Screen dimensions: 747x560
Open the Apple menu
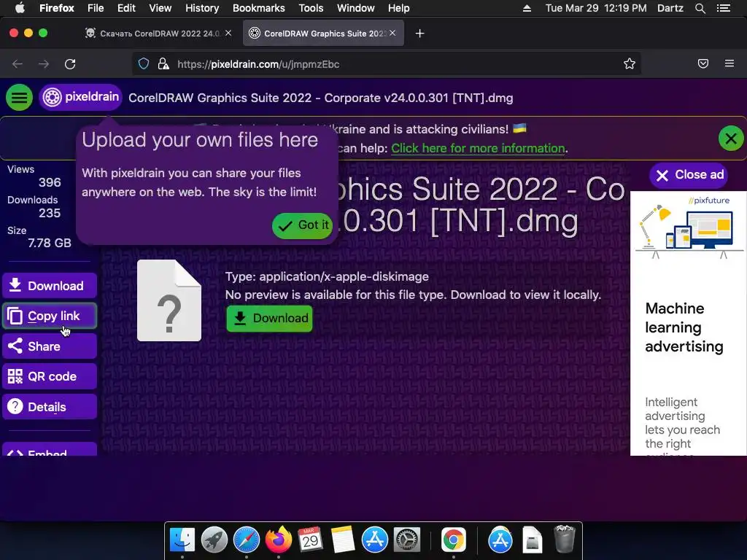(x=20, y=8)
